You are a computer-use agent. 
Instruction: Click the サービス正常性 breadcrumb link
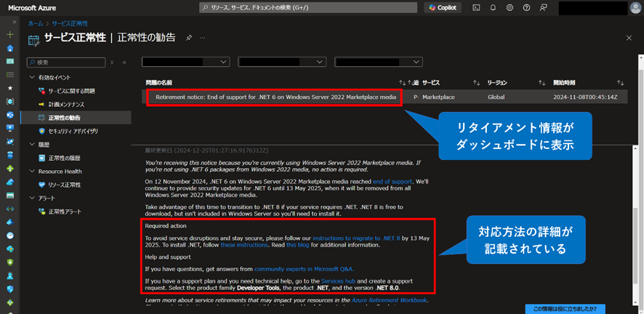70,23
